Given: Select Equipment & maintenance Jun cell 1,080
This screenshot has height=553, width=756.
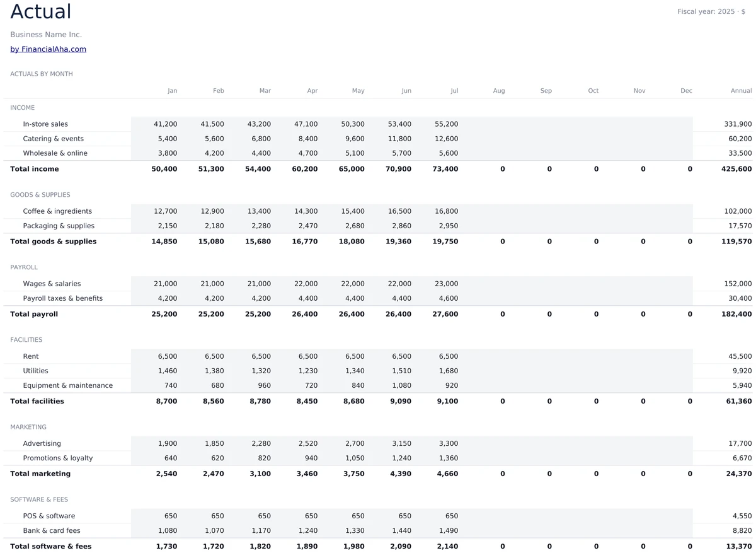Looking at the screenshot, I should (389, 385).
